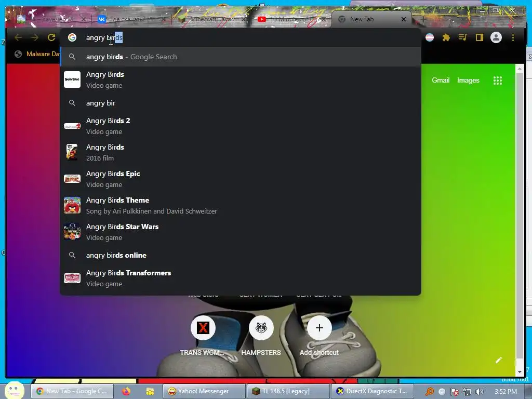Image resolution: width=532 pixels, height=399 pixels.
Task: Open the Malware Da... bookmark
Action: coord(37,54)
